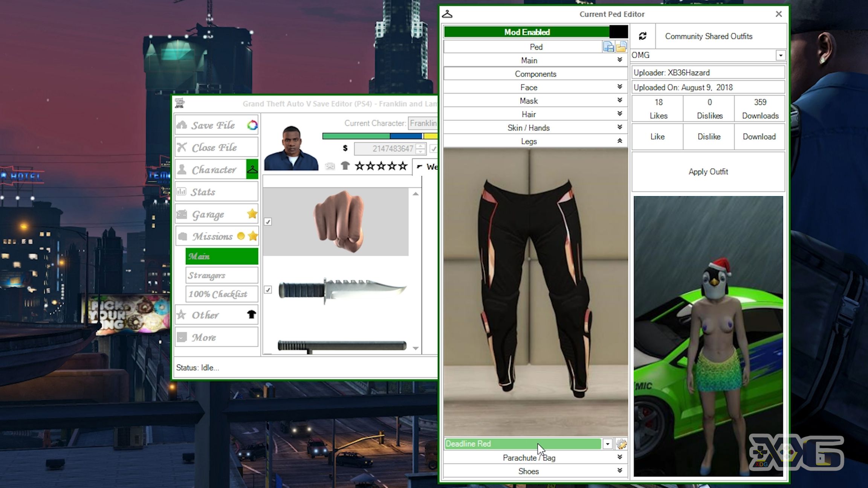Click the black color swatch beside Mod Enabled

click(x=619, y=32)
